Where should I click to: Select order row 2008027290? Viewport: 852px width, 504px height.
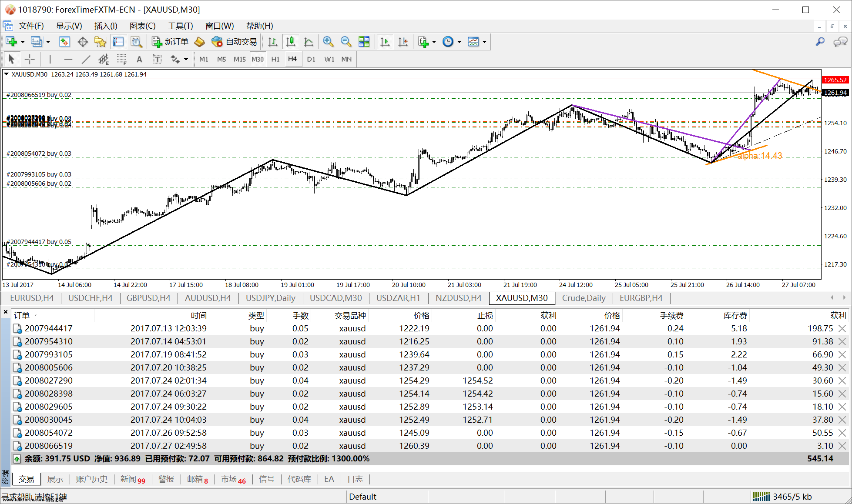[x=430, y=381]
